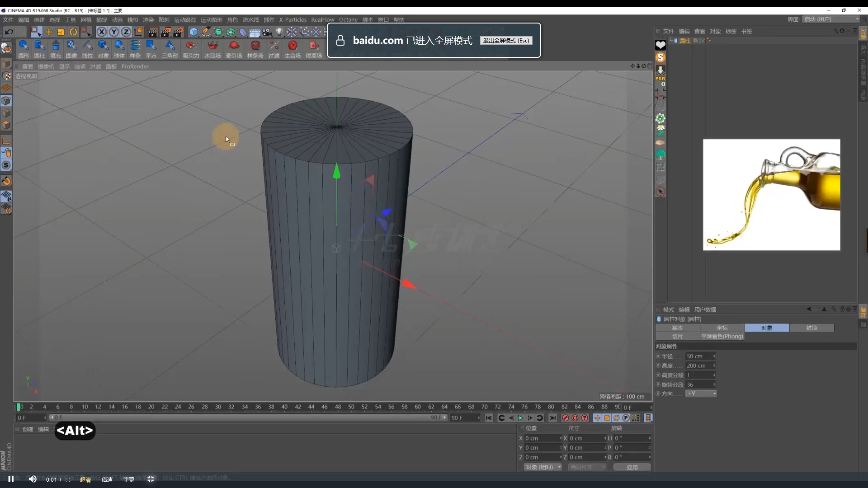Open render settings gear clapperboard
The width and height of the screenshot is (868, 488).
tap(179, 32)
